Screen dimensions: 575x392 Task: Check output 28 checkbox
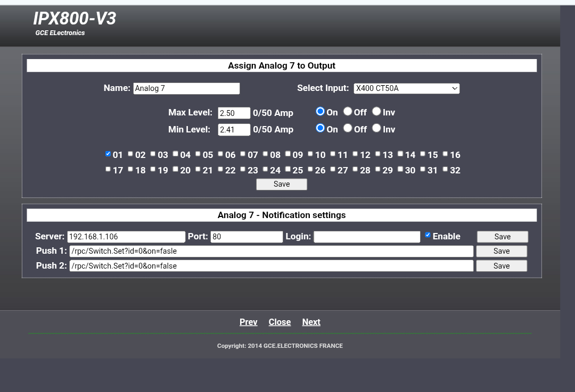[355, 169]
